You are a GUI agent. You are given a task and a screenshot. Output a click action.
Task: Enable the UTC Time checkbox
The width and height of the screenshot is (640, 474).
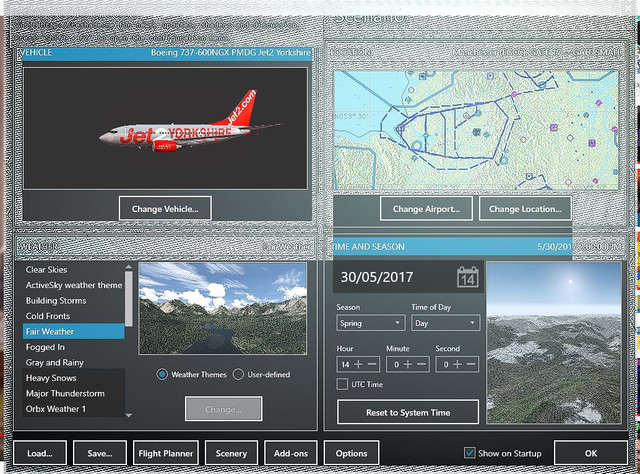pyautogui.click(x=342, y=384)
